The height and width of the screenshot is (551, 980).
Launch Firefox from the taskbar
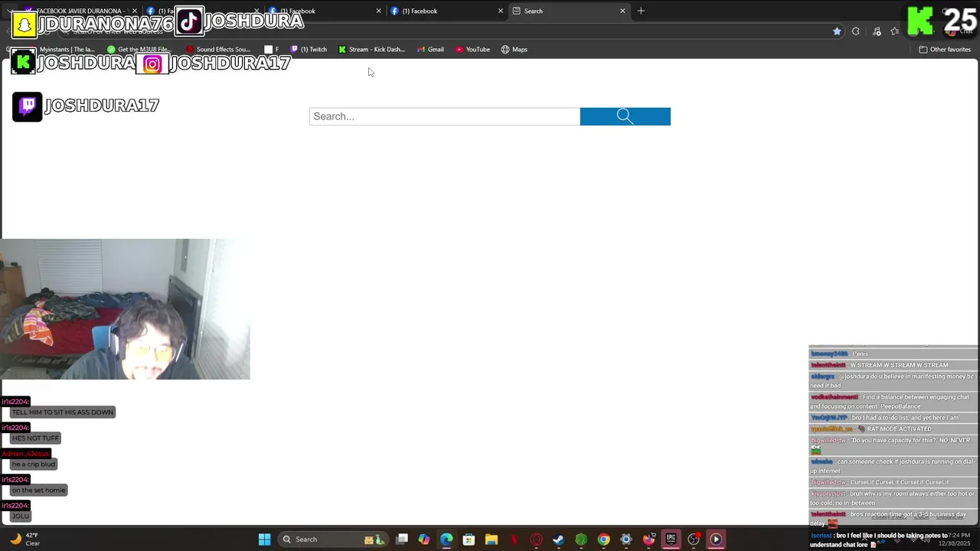[x=648, y=540]
